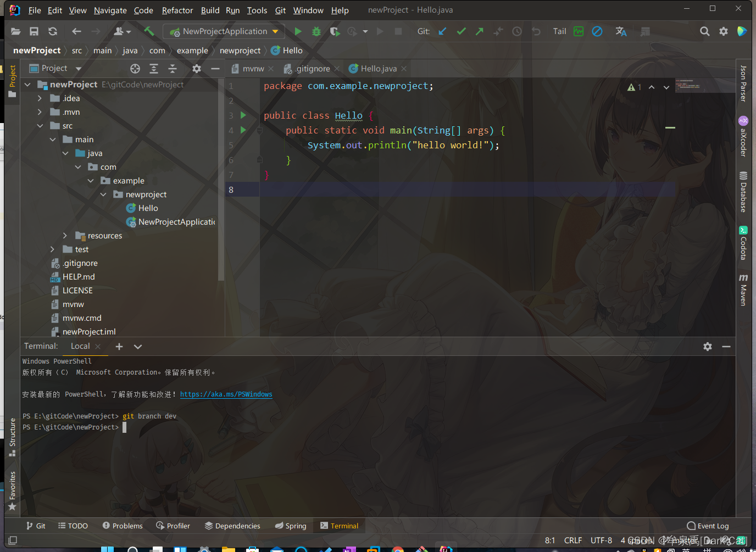
Task: Toggle the Json Parser side panel
Action: pos(743,83)
